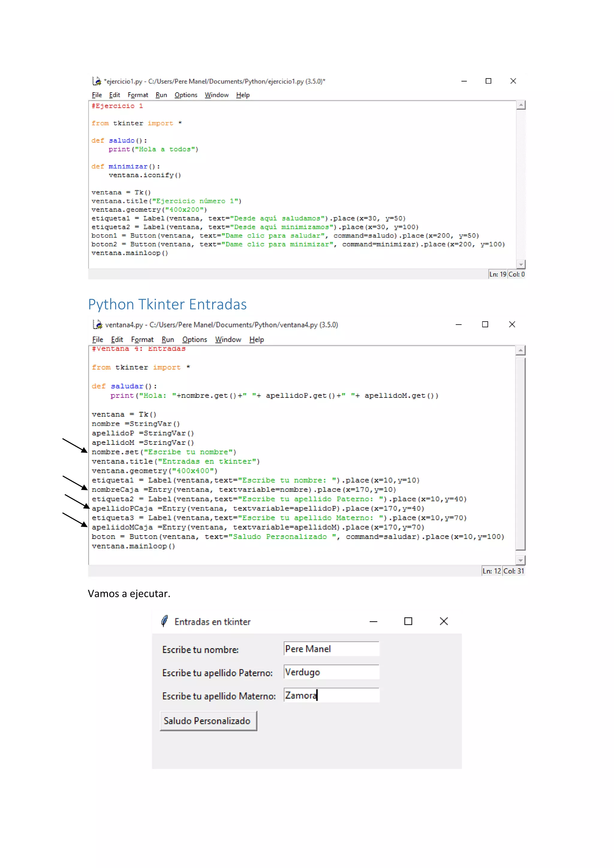This screenshot has width=614, height=868.
Task: Open Options menu in ventana4.py window
Action: (x=194, y=340)
